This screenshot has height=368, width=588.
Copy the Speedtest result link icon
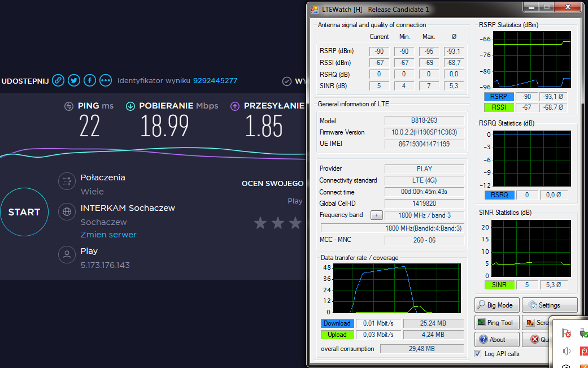58,80
